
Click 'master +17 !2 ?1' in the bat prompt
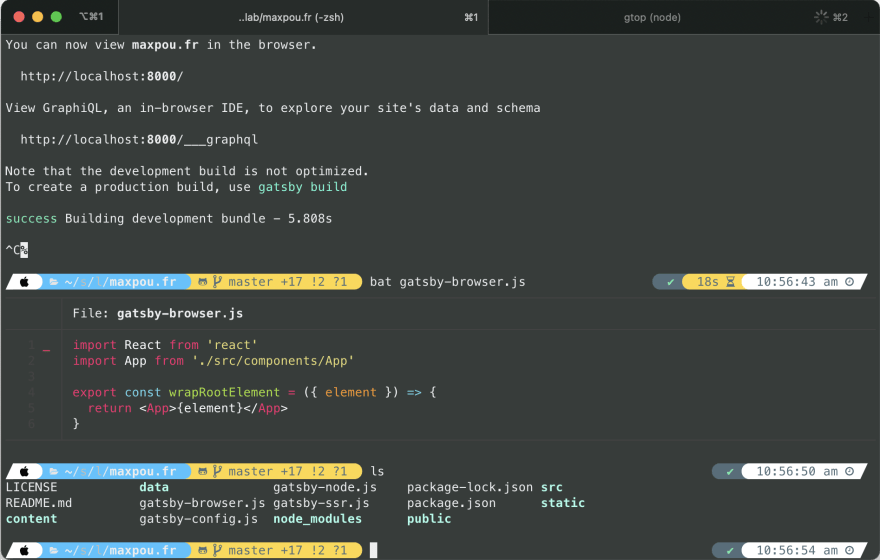coord(287,282)
